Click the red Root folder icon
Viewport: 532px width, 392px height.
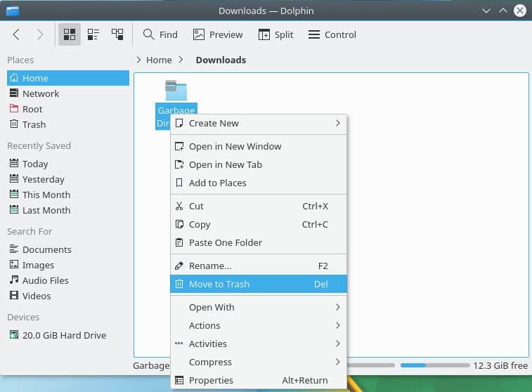(x=14, y=108)
